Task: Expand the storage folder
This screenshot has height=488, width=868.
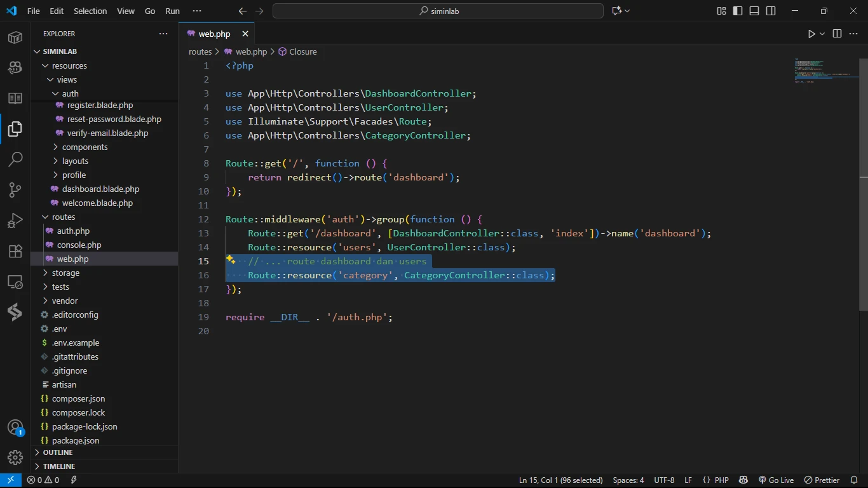Action: coord(65,273)
